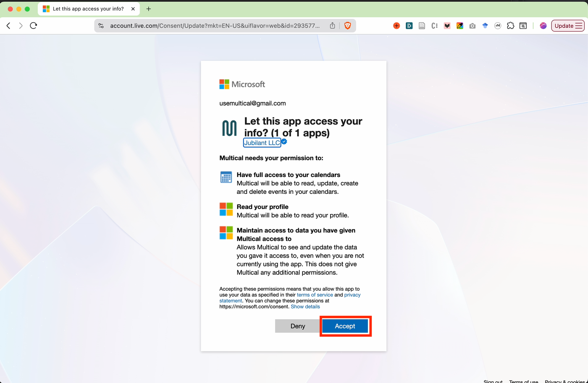Click the Deny button
Viewport: 588px width, 383px height.
point(298,326)
